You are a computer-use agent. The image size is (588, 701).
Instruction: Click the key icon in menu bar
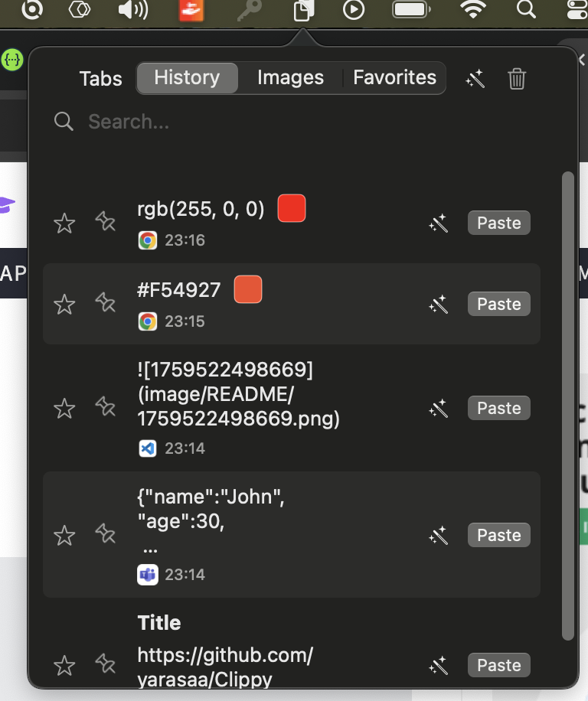click(249, 10)
